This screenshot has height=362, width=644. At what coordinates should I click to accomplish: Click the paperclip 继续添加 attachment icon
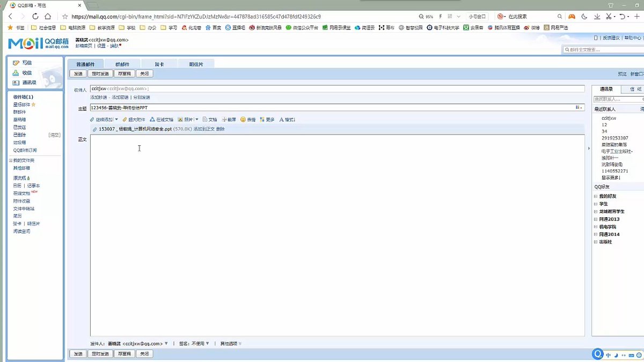tap(92, 120)
